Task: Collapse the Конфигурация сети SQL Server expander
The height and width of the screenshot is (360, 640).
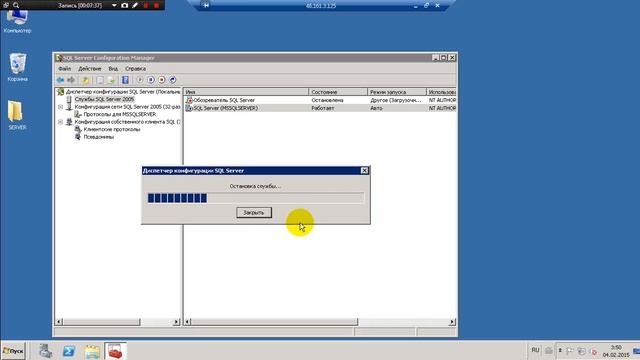Action: [60, 107]
